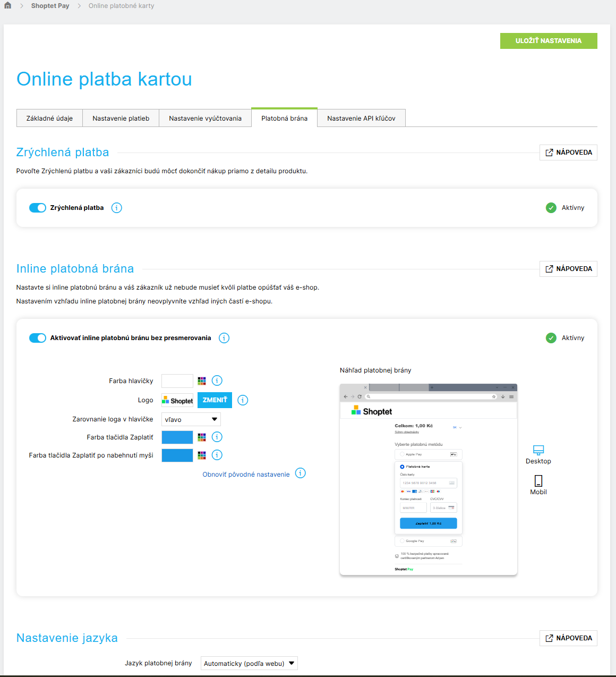
Task: Click Obnoviť pôvodné nastavenie link
Action: (246, 474)
